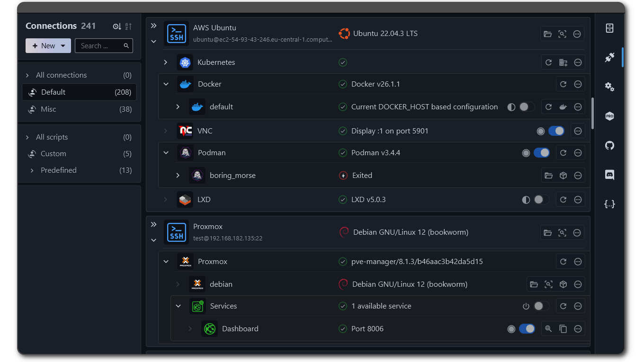644x362 pixels.
Task: Expand the Kubernetes tree entry
Action: [x=165, y=62]
